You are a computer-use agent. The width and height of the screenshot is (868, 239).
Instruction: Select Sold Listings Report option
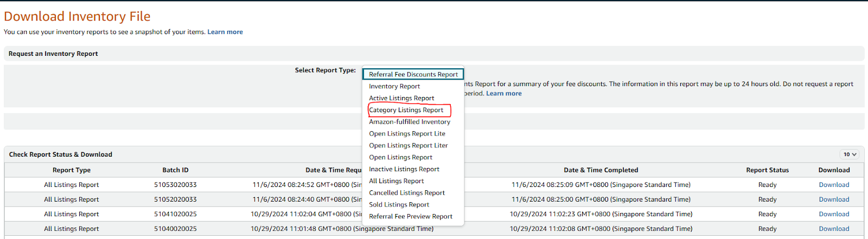399,205
